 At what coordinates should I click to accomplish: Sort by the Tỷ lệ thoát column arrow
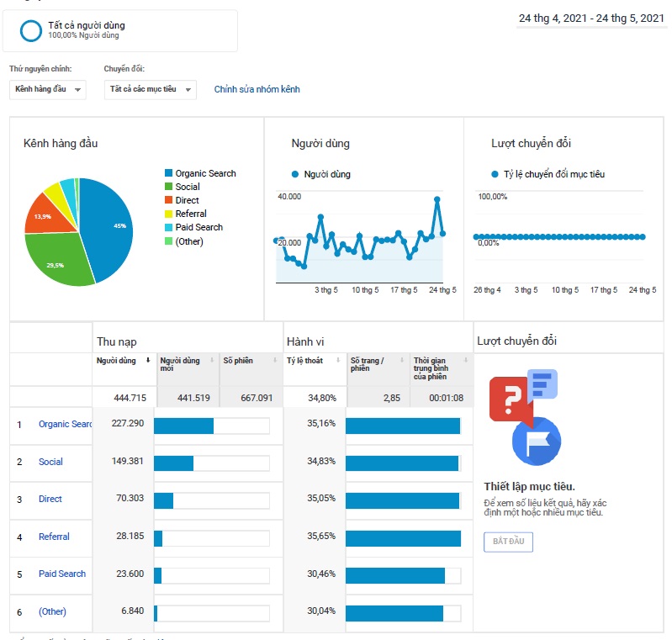338,360
